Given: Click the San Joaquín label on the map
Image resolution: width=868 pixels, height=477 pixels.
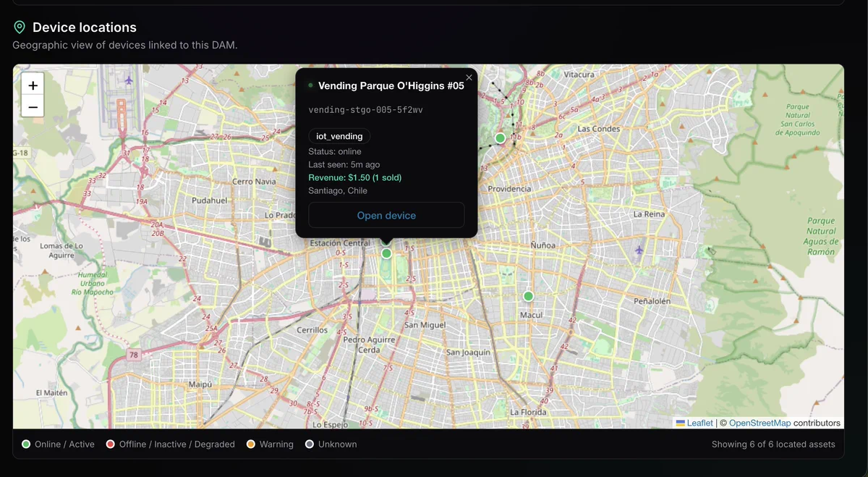Looking at the screenshot, I should [468, 353].
